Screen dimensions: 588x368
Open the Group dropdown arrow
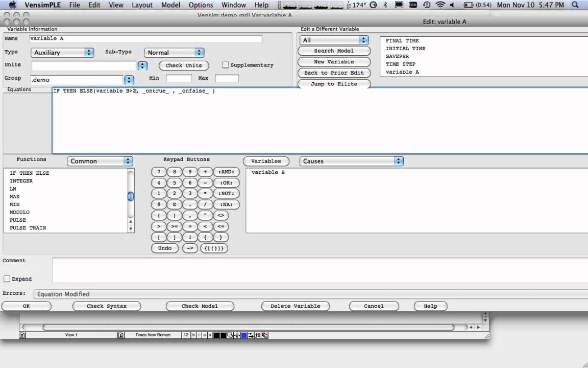tap(129, 80)
